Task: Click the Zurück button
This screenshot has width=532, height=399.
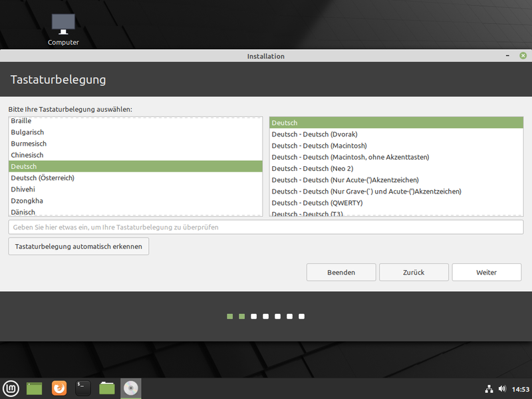Action: point(414,272)
